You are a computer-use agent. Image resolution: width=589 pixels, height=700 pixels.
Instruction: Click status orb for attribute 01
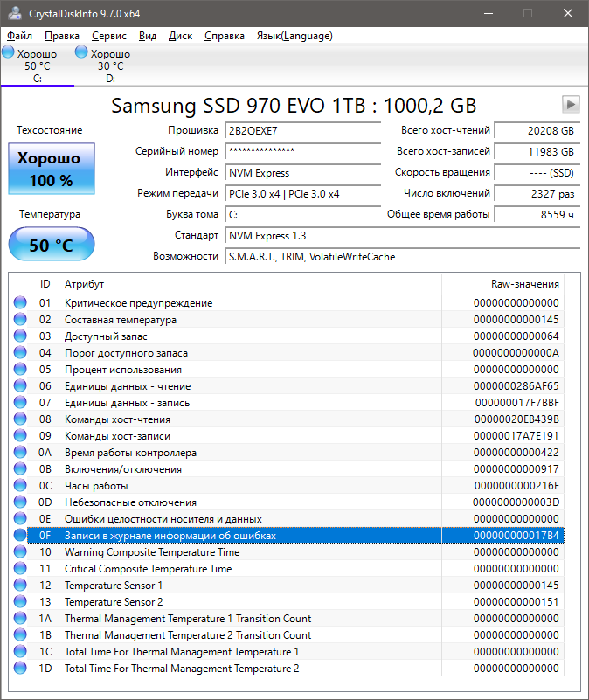[x=20, y=303]
